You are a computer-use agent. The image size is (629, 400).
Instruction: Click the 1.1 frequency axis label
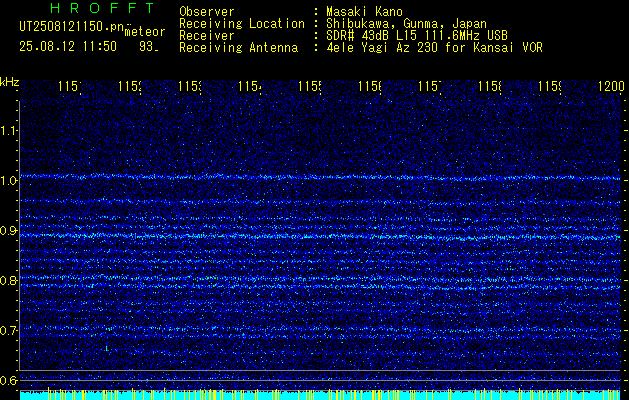8,130
